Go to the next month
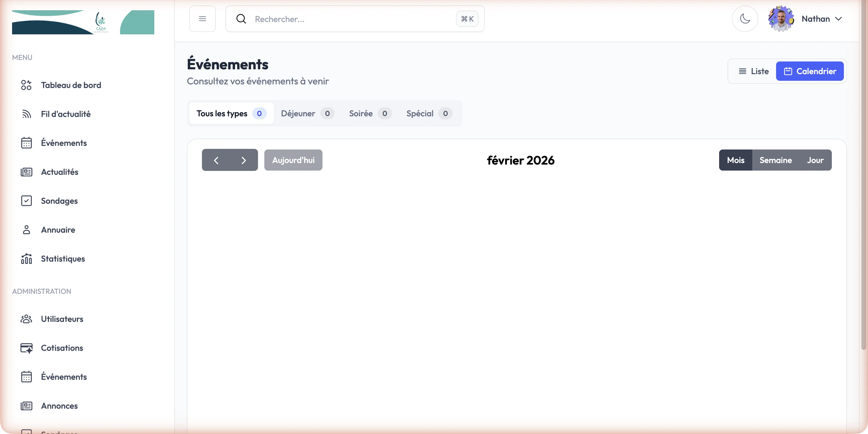This screenshot has width=868, height=434. [244, 160]
